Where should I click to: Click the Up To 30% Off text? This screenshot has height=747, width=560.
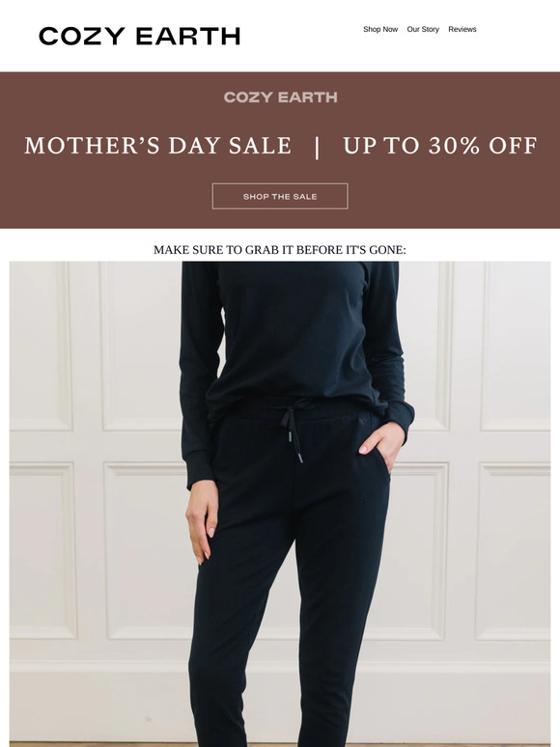coord(440,146)
